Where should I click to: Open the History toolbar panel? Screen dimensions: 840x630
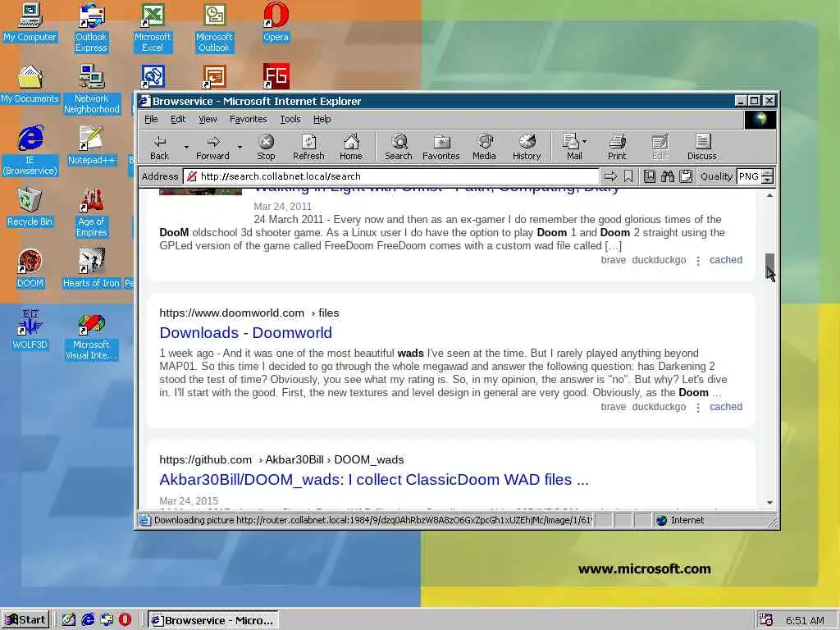click(527, 147)
